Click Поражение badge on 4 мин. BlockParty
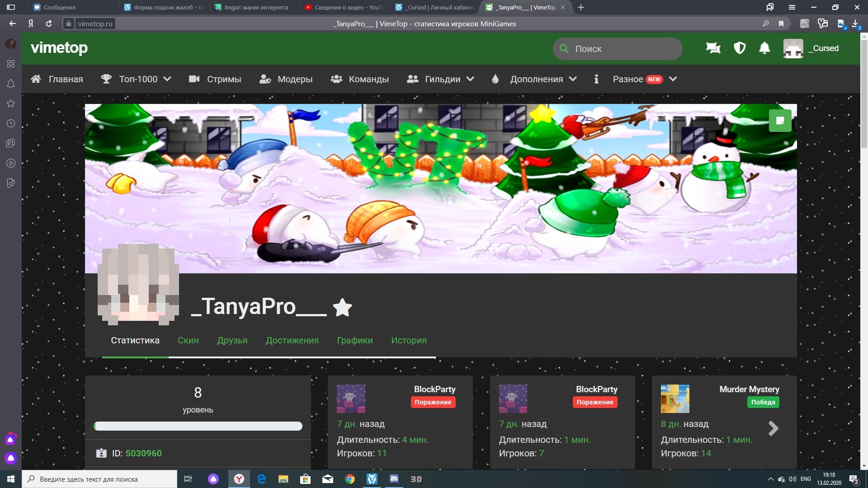This screenshot has height=488, width=868. tap(433, 402)
